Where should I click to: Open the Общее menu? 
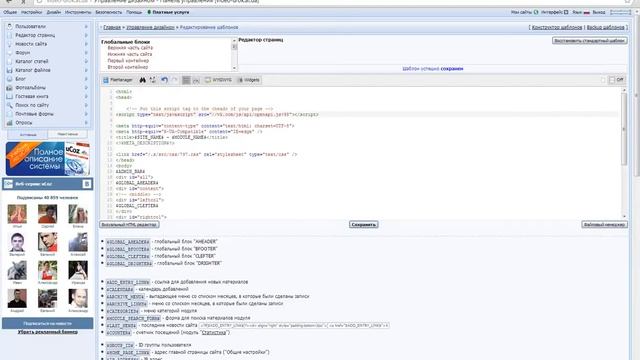(10, 12)
